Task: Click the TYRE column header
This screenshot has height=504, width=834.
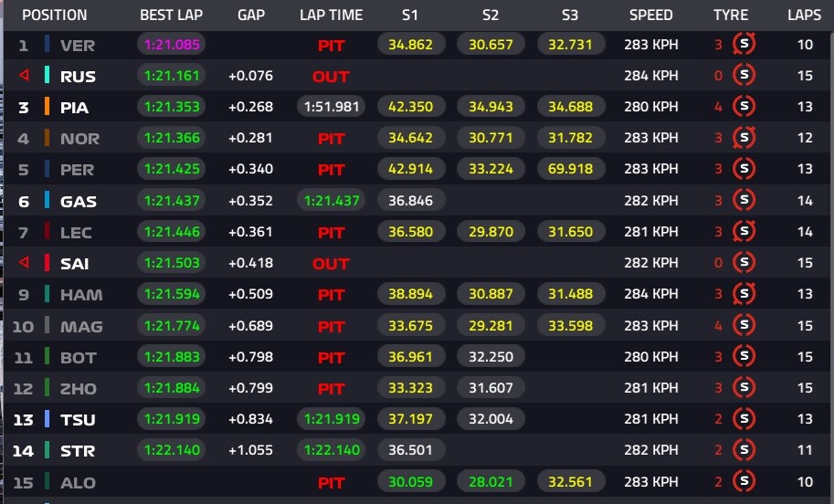Action: (731, 16)
